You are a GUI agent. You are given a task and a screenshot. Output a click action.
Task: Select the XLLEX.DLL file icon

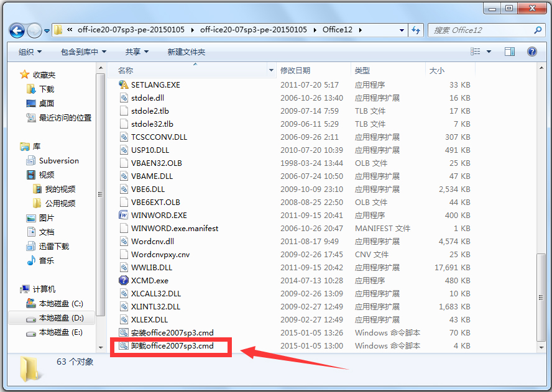tap(124, 319)
